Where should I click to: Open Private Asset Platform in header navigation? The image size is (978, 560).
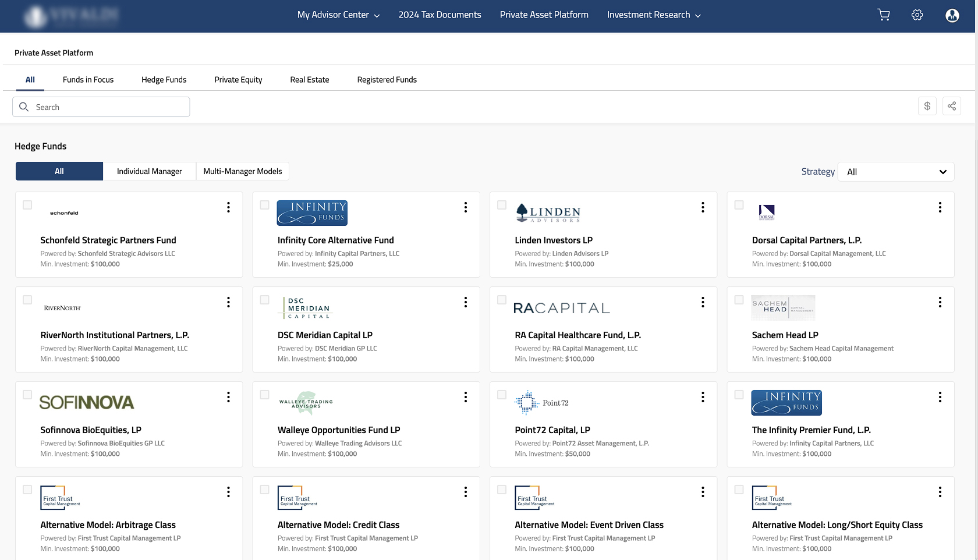pyautogui.click(x=544, y=15)
